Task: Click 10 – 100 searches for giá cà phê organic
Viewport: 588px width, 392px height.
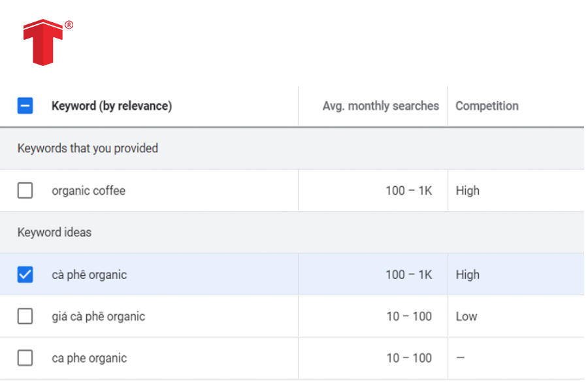Action: tap(409, 316)
